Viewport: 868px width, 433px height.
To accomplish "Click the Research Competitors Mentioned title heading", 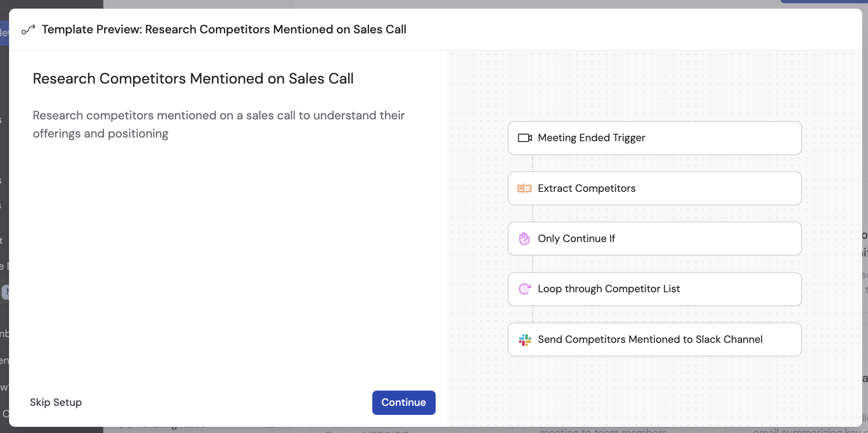I will 193,79.
